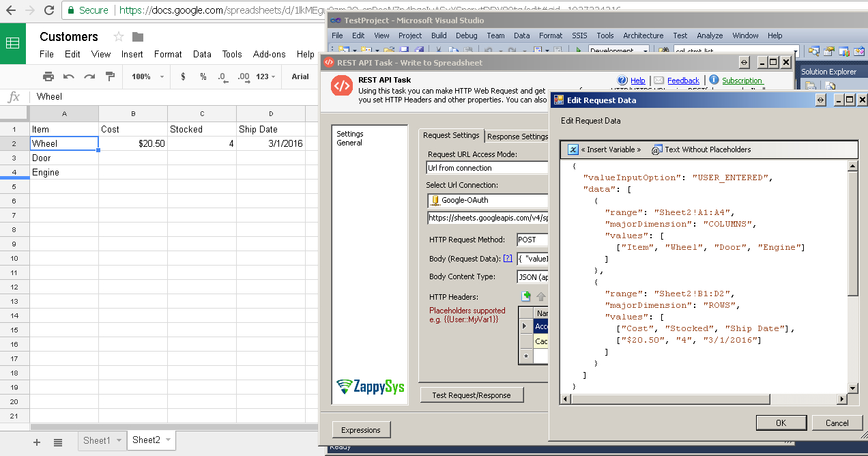Click the Subscription link
Viewport: 868px width, 456px height.
(x=742, y=80)
